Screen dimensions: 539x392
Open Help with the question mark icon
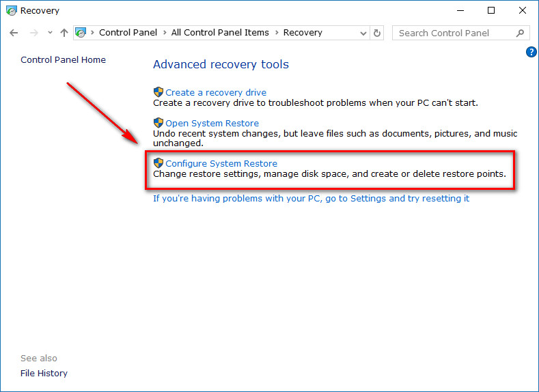(531, 52)
